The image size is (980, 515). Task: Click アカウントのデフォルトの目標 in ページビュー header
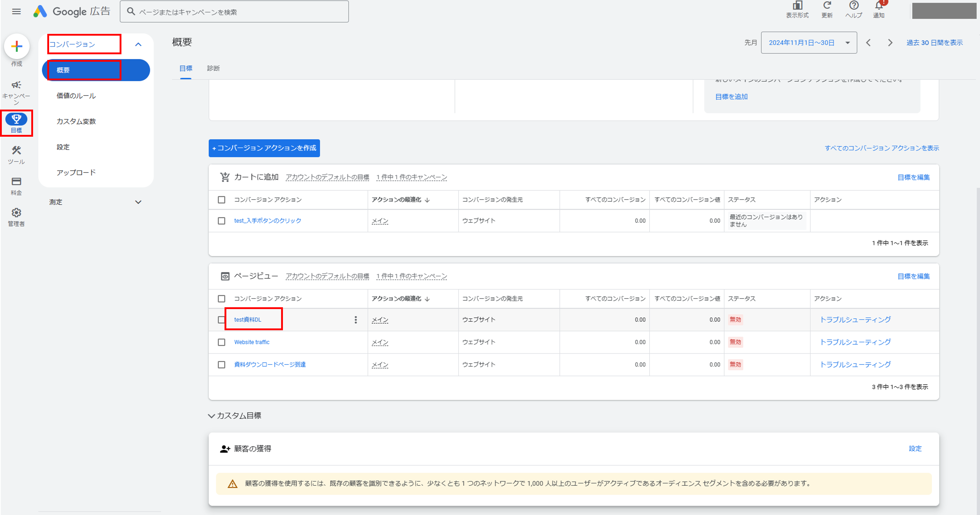pyautogui.click(x=327, y=276)
